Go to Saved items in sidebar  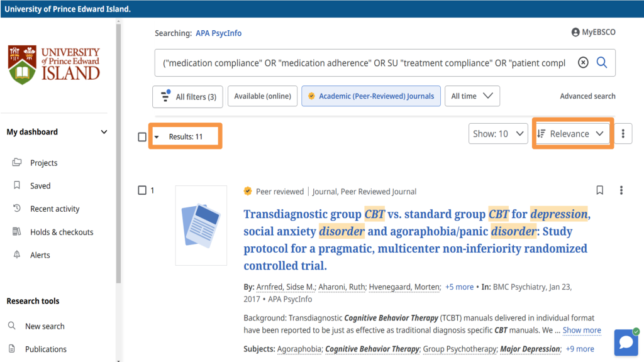[x=40, y=186]
